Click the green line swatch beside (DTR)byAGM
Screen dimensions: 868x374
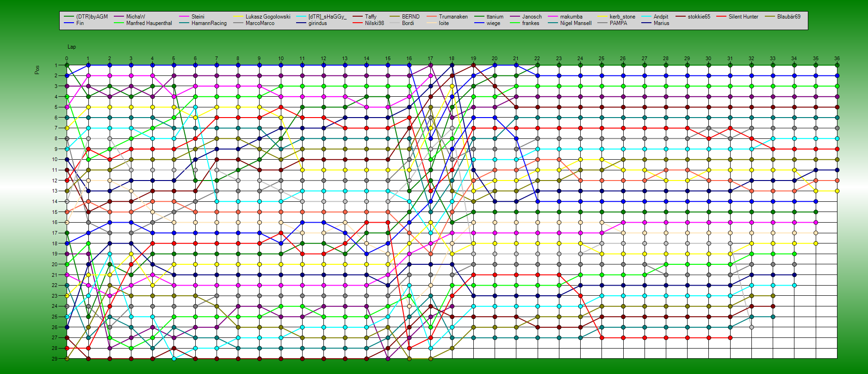click(69, 17)
